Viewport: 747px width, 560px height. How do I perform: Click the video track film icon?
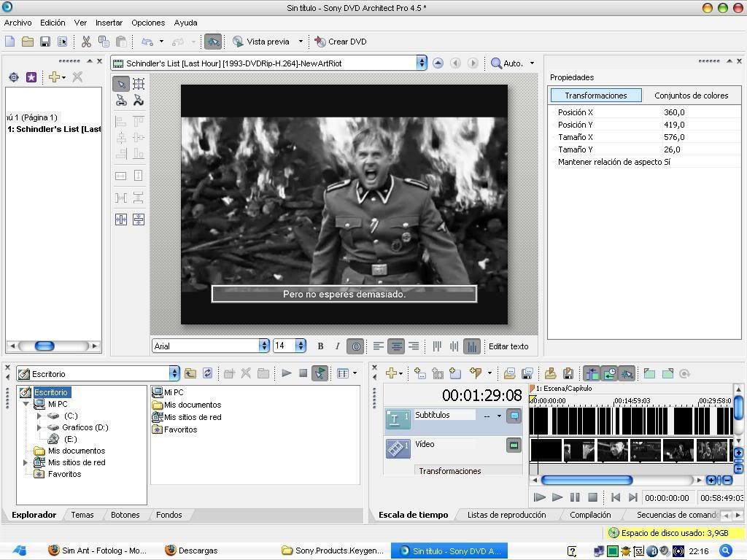397,448
